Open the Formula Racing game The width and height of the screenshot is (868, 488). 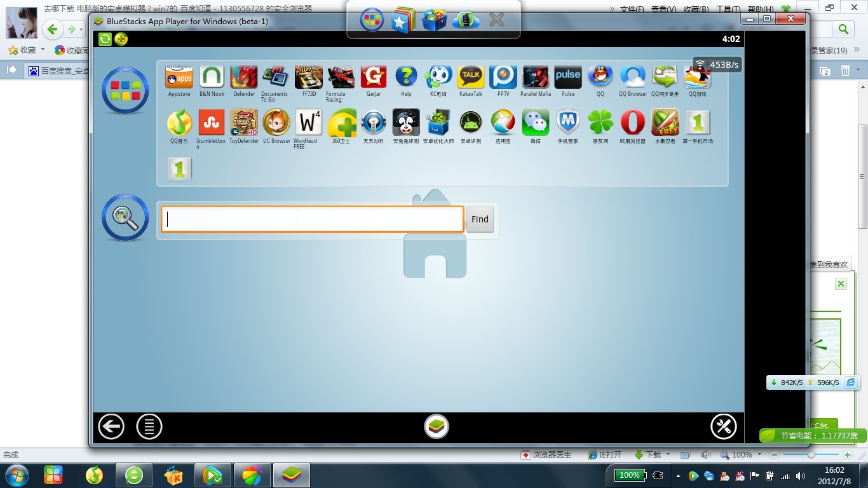[341, 77]
